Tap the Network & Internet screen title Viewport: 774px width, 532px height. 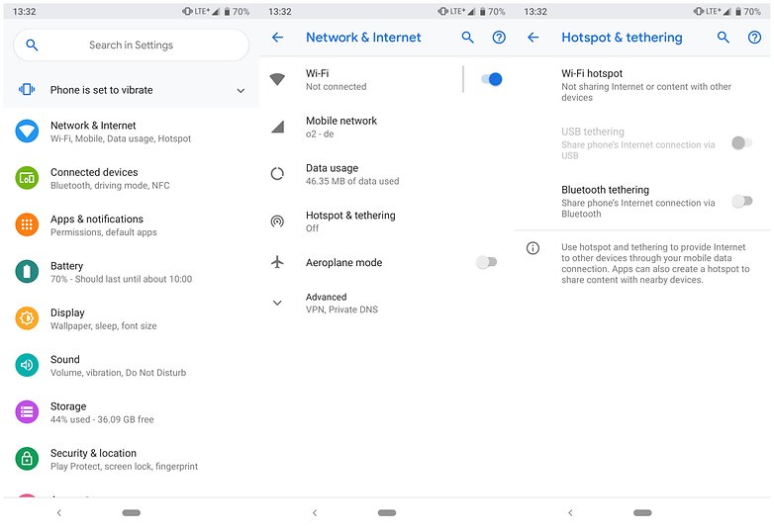(363, 37)
